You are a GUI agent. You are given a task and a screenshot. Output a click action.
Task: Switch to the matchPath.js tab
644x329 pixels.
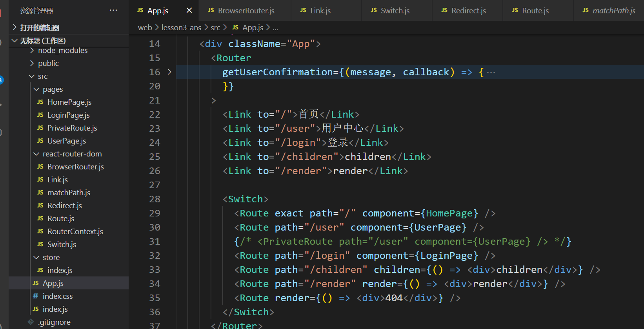click(x=613, y=11)
